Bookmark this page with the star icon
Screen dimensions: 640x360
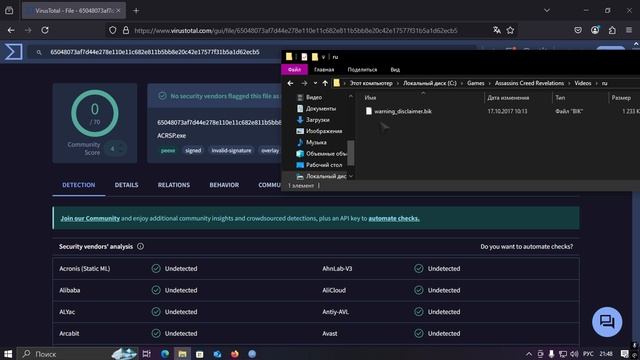click(x=510, y=30)
